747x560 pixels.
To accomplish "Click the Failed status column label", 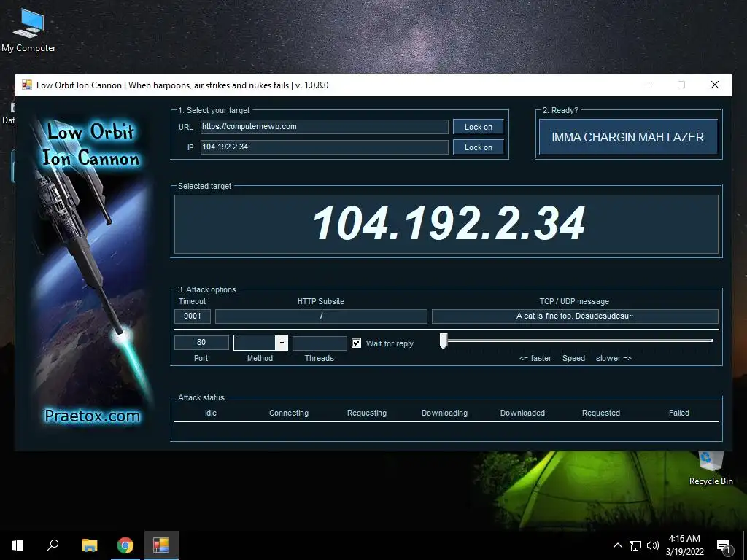I will (x=679, y=413).
